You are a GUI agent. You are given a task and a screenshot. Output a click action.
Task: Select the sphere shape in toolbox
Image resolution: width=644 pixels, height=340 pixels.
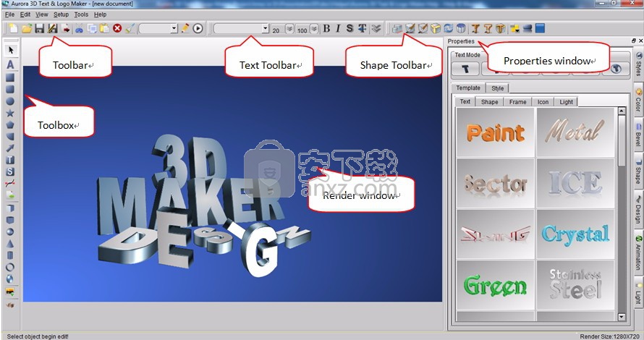[10, 231]
